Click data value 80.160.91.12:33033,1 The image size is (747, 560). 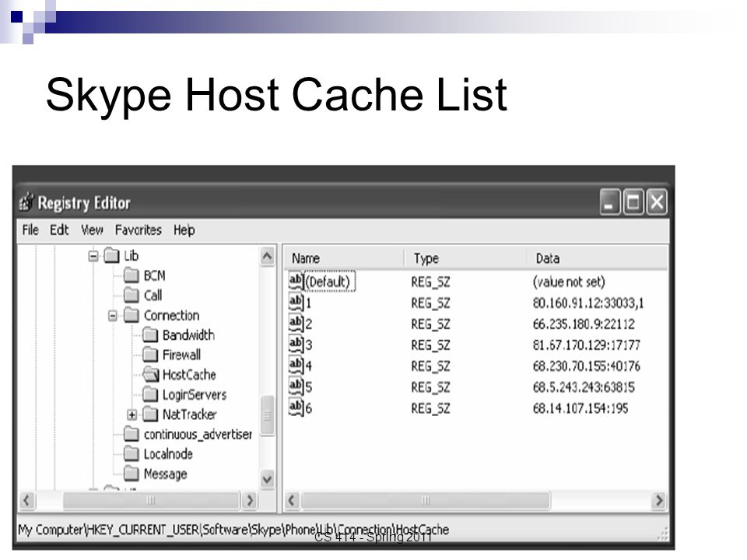click(588, 303)
